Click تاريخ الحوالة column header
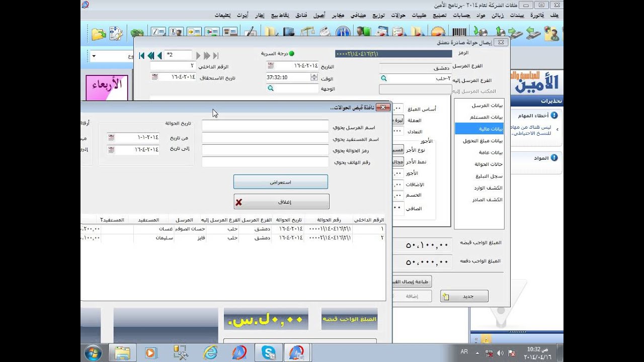 [x=288, y=220]
